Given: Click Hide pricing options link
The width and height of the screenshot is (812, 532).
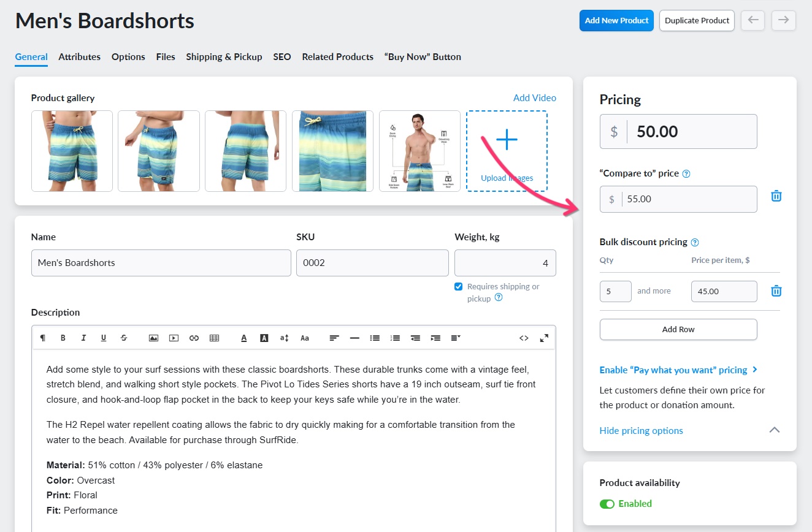Looking at the screenshot, I should point(642,431).
